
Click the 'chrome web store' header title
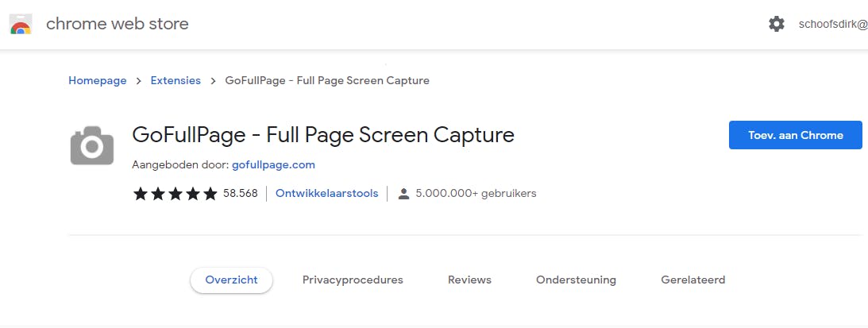tap(118, 24)
